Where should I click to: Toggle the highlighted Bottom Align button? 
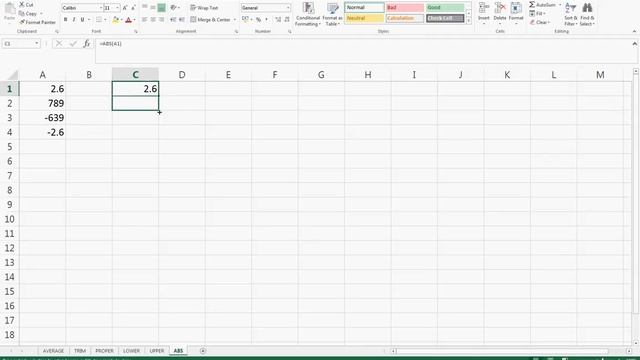pos(162,7)
